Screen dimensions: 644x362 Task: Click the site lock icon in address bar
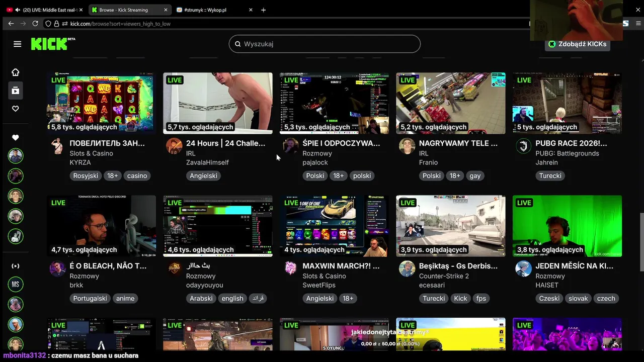pyautogui.click(x=57, y=24)
